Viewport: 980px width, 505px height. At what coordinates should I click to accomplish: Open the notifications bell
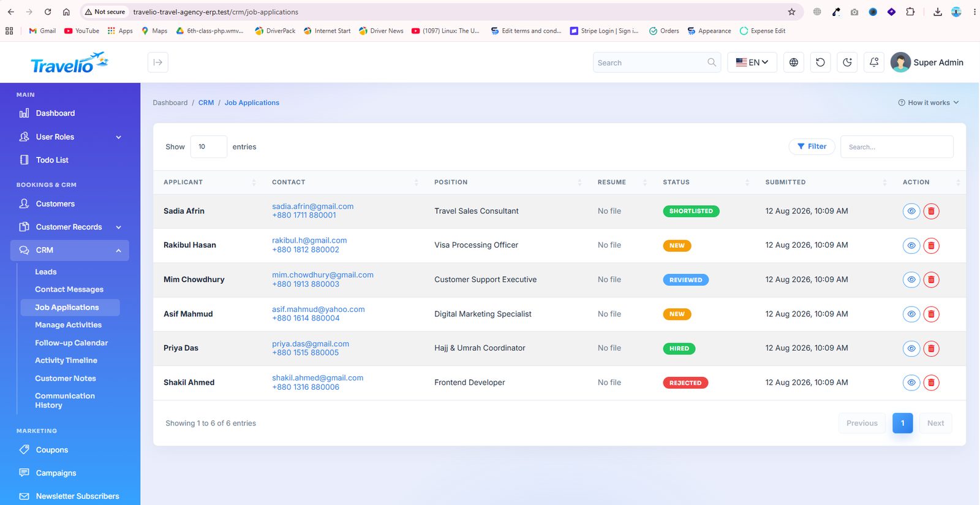coord(874,63)
